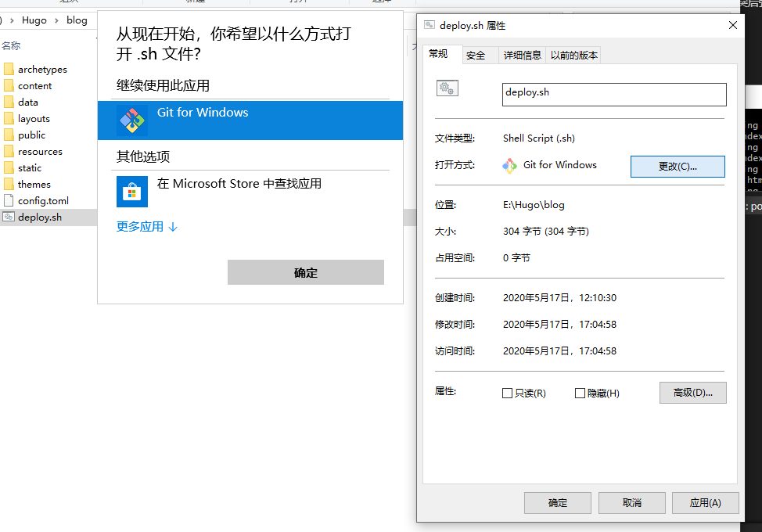Click the deploy.sh filename input field

[x=614, y=94]
